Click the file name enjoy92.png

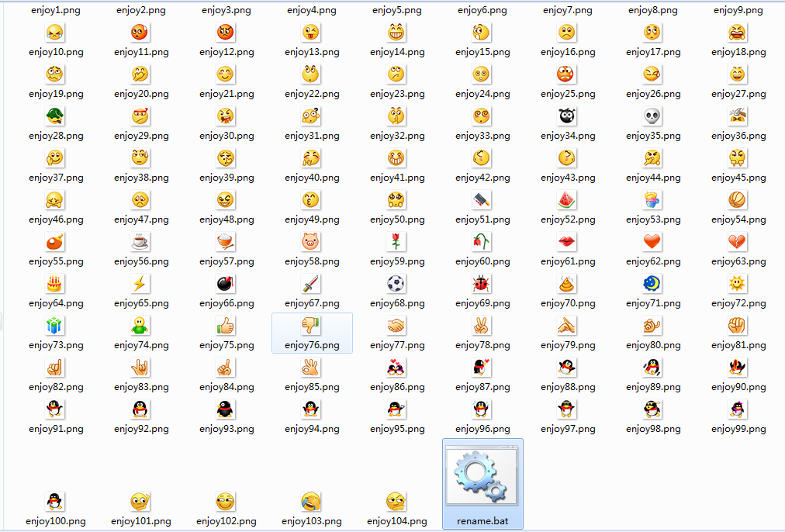(x=141, y=429)
